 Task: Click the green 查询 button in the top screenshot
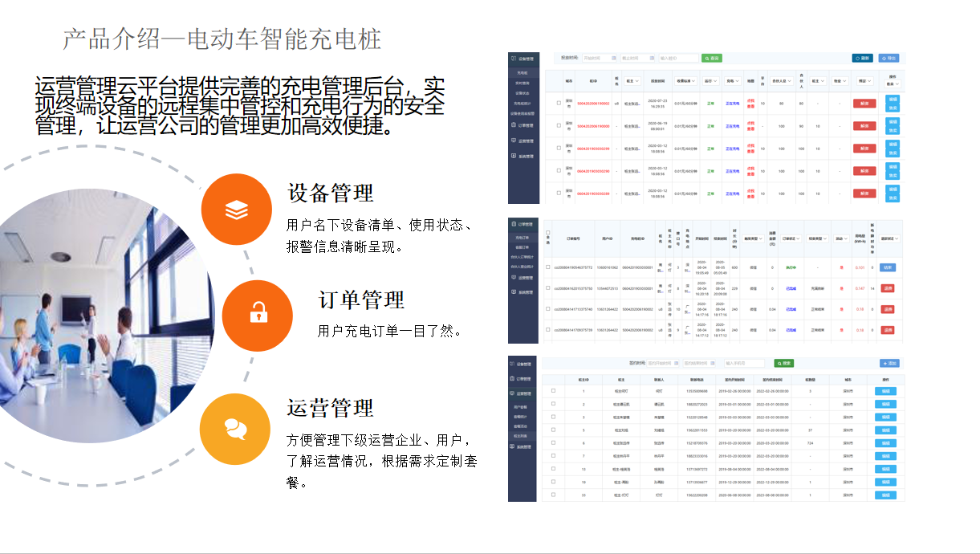712,59
